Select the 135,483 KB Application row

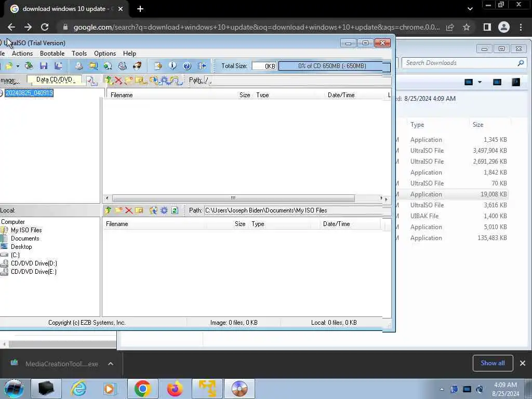(x=452, y=238)
